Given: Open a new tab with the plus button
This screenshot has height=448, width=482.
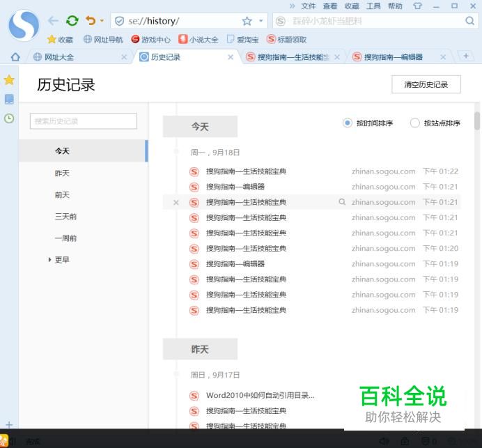Looking at the screenshot, I should click(x=466, y=56).
